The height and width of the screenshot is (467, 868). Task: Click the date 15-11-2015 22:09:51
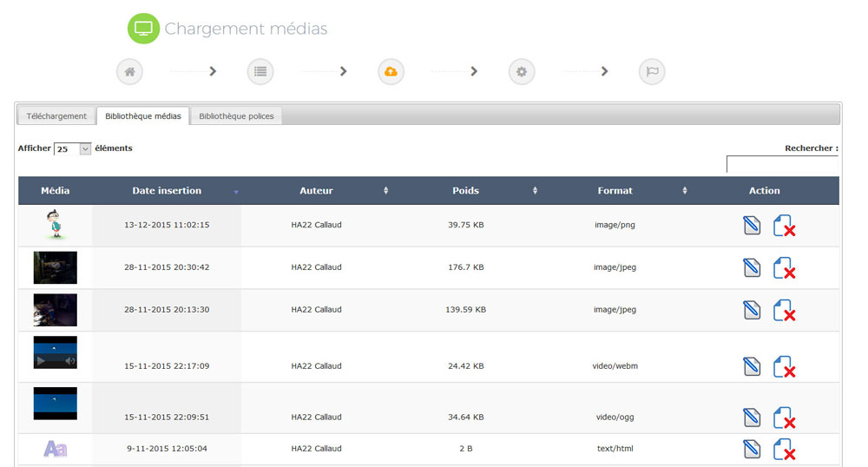click(167, 417)
